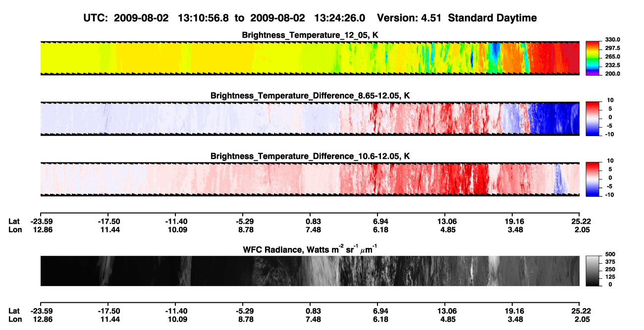Image resolution: width=644 pixels, height=330 pixels.
Task: Click the red-blue color bar beside the 10.6-12.05 panel
Action: click(x=593, y=179)
